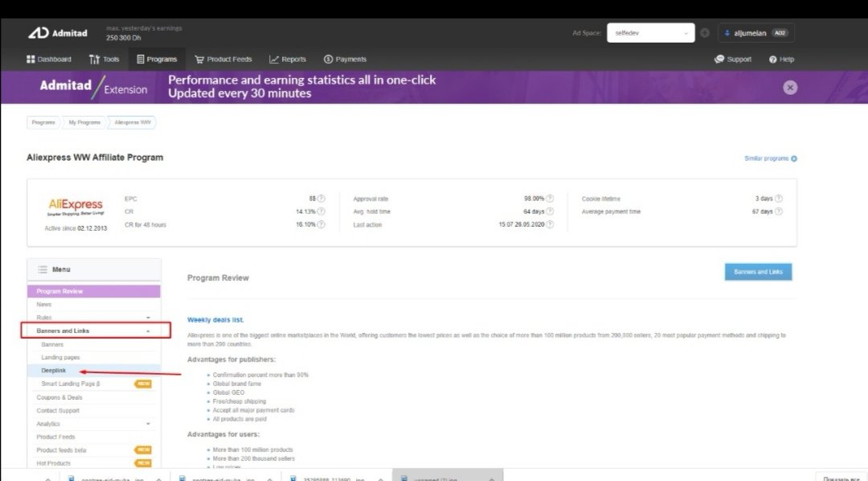Click the Avg. hold time help icon
The image size is (868, 481).
[x=550, y=211]
